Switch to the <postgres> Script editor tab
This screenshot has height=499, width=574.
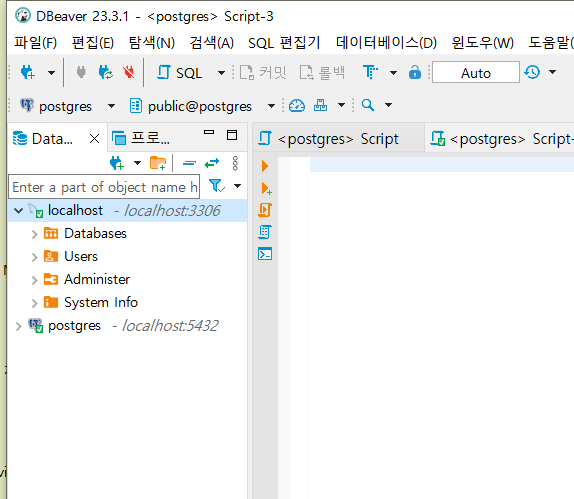click(338, 139)
